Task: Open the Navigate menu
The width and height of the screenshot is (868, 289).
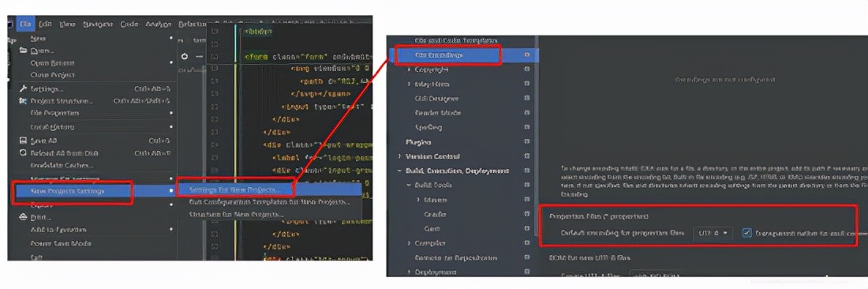Action: pos(98,24)
